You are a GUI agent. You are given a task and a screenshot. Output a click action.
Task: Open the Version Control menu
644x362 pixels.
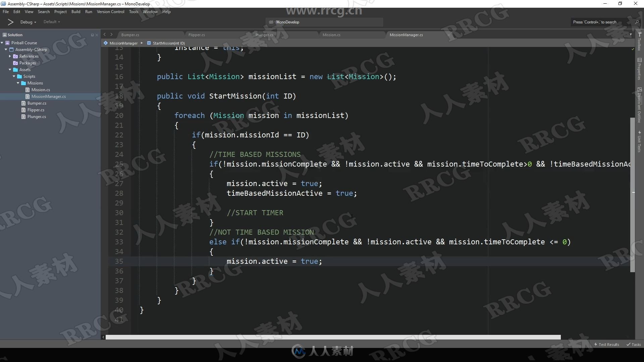(x=110, y=12)
